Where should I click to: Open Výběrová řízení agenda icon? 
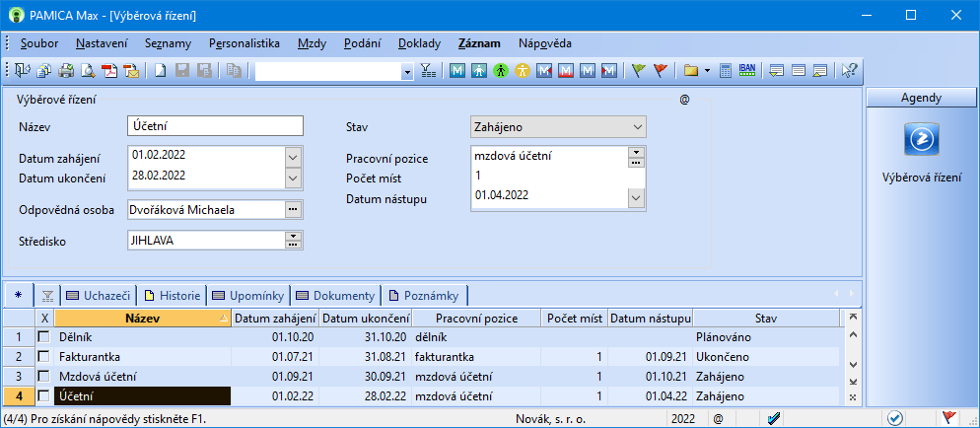point(919,141)
